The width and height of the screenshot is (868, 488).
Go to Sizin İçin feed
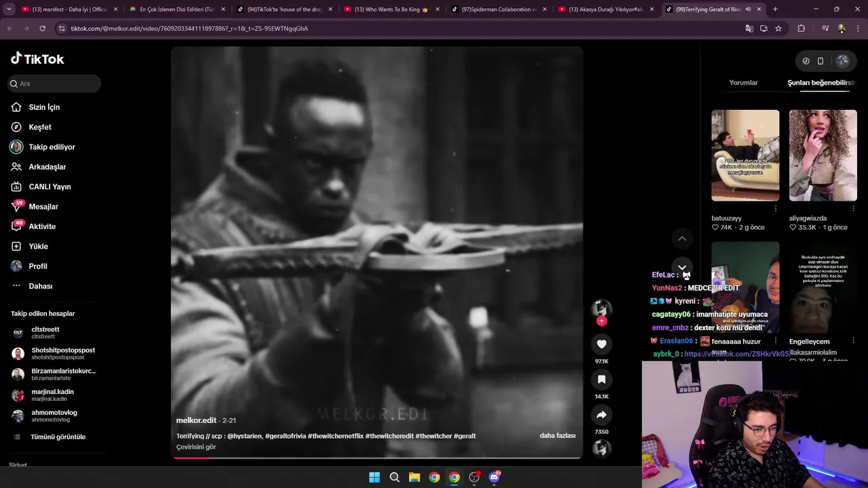point(44,107)
